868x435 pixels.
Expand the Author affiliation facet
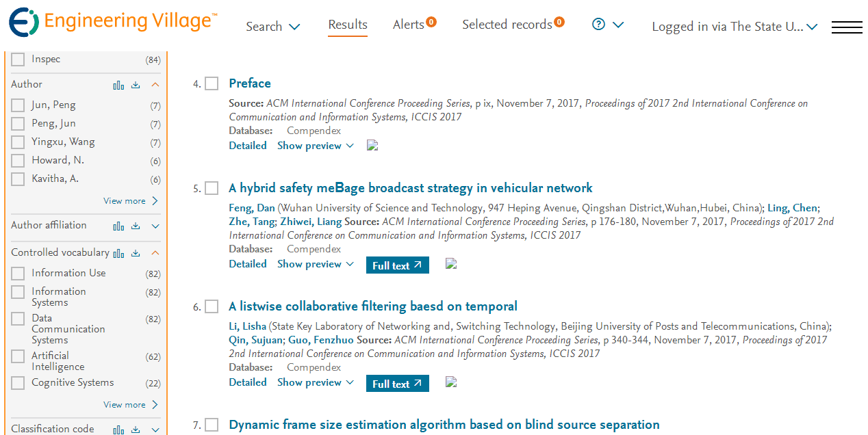point(155,226)
